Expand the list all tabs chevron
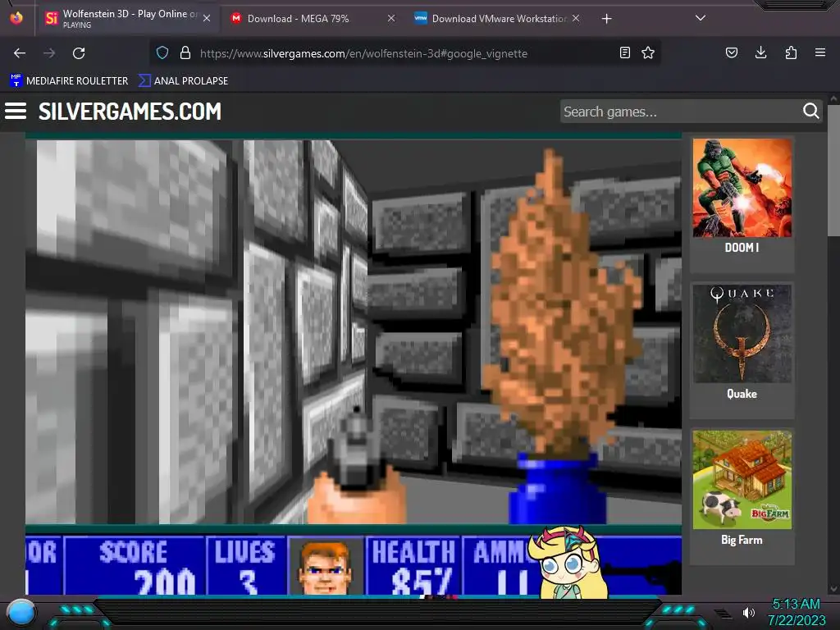The width and height of the screenshot is (840, 630). [x=701, y=18]
